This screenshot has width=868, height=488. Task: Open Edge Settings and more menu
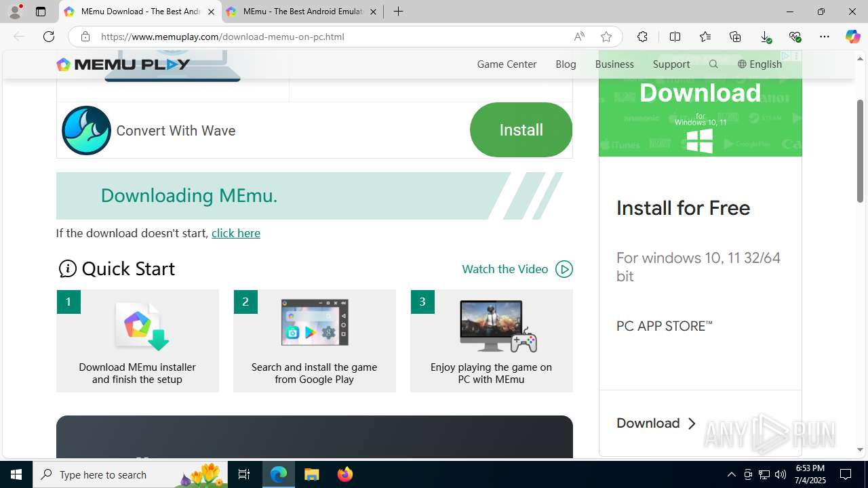click(x=825, y=37)
